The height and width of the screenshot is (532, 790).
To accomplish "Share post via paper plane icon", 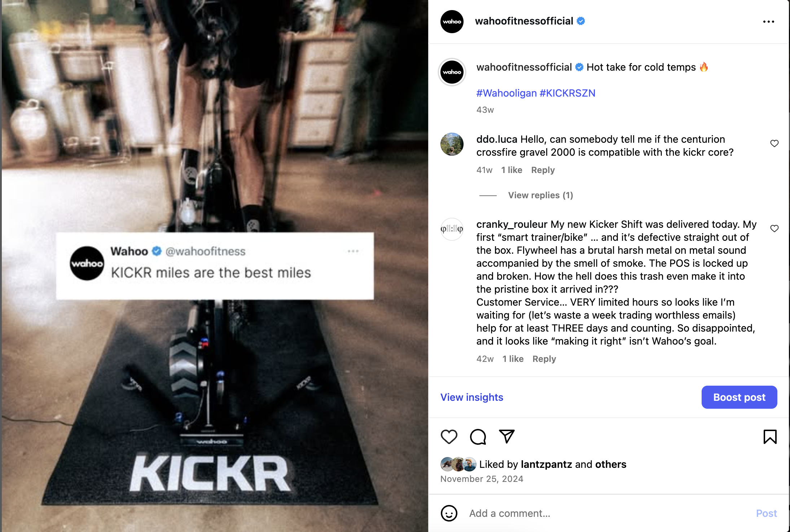I will click(x=507, y=436).
